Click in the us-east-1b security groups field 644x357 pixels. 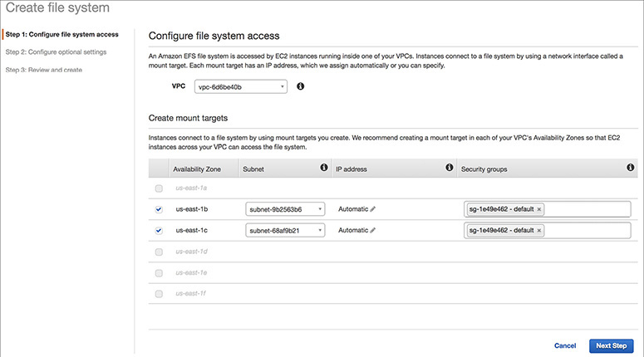(x=586, y=209)
